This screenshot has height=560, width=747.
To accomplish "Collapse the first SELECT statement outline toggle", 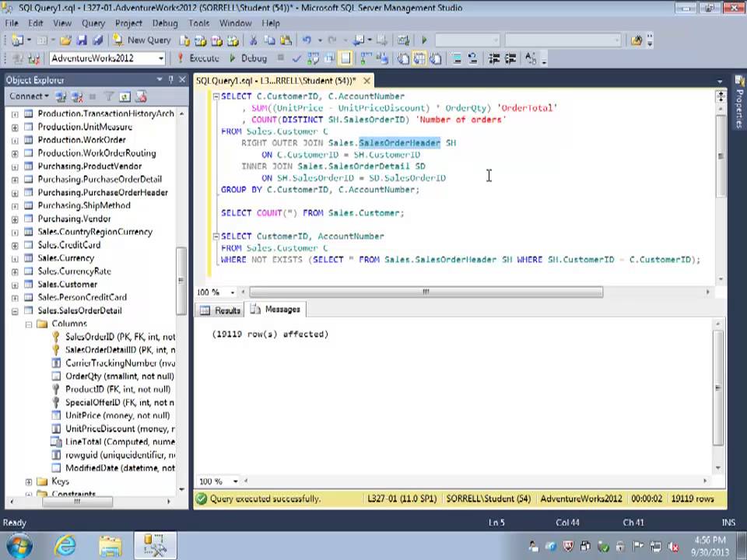I will coord(216,96).
